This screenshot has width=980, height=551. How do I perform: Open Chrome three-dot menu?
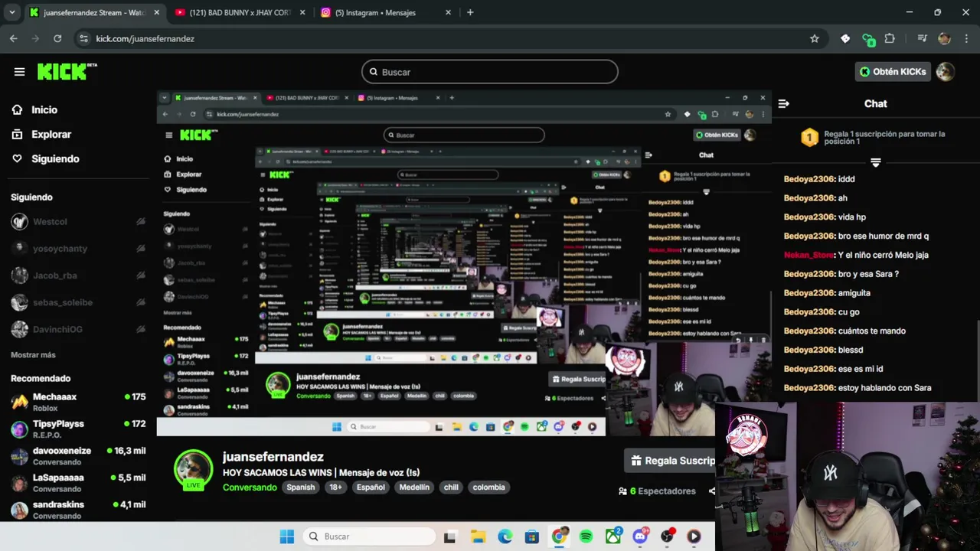click(x=965, y=38)
